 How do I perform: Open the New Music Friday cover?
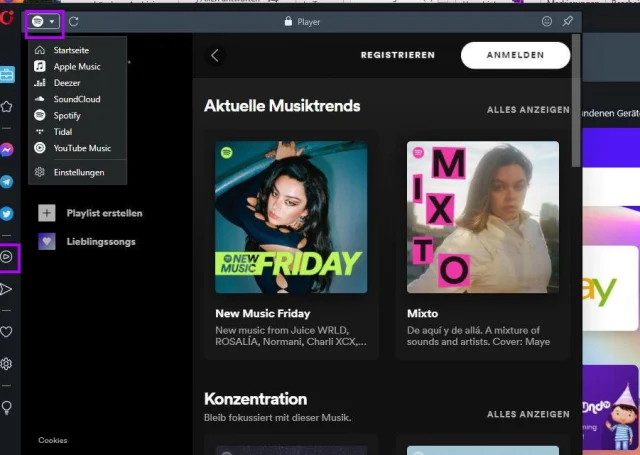(291, 217)
